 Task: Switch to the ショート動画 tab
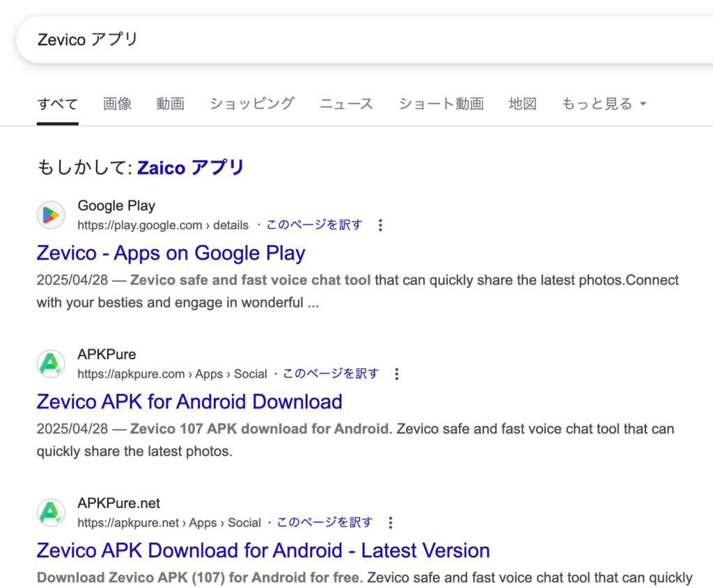click(441, 104)
